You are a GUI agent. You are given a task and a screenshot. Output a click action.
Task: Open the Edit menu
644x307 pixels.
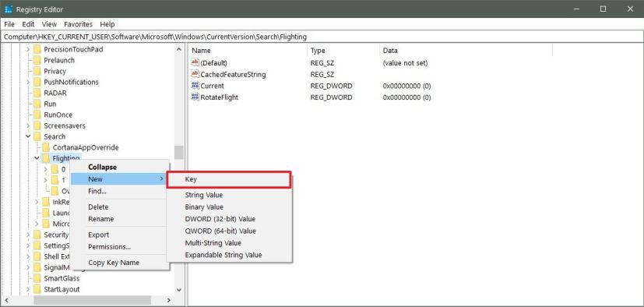coord(28,24)
